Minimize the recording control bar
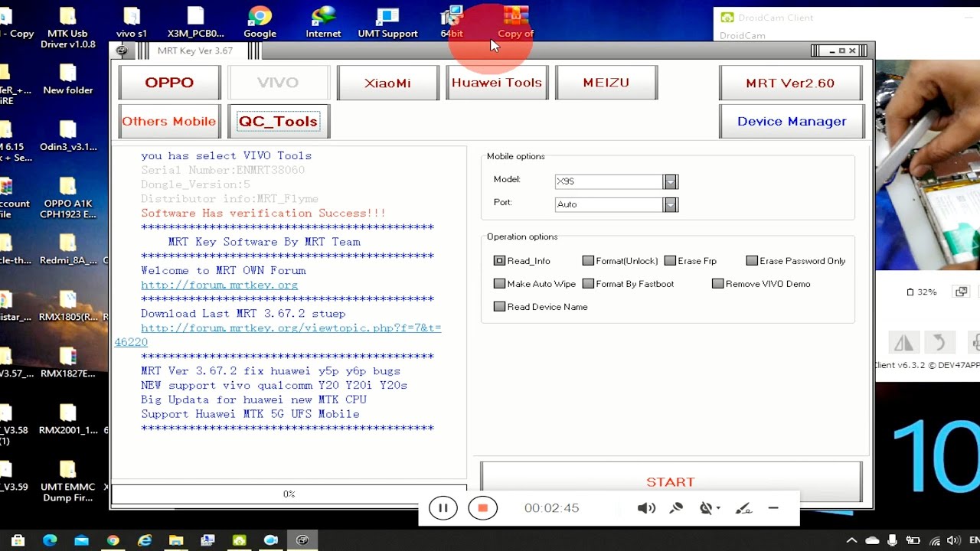The width and height of the screenshot is (980, 551). tap(773, 508)
